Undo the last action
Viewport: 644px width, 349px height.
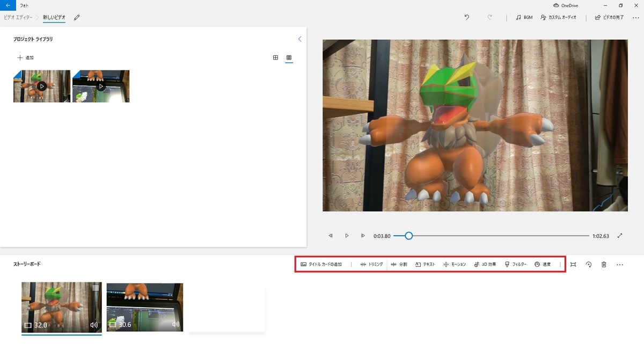coord(467,17)
